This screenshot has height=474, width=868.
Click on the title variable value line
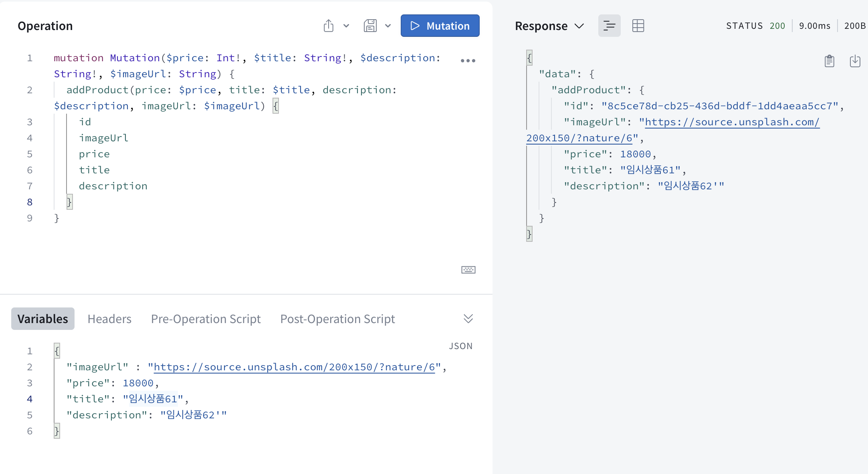[x=153, y=399]
